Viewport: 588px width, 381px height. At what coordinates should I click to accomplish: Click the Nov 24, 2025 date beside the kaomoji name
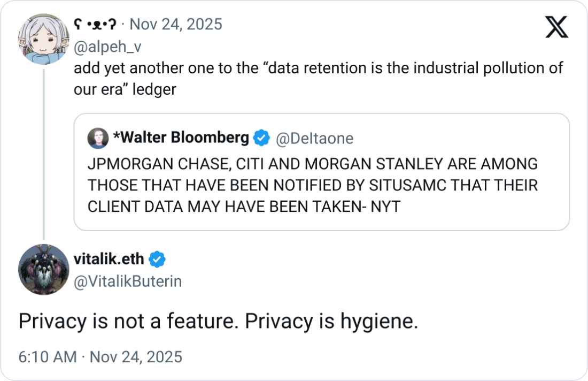click(176, 25)
